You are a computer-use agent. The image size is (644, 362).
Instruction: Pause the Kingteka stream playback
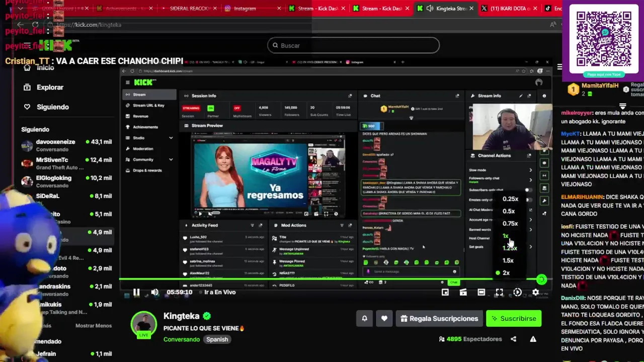coord(136,292)
